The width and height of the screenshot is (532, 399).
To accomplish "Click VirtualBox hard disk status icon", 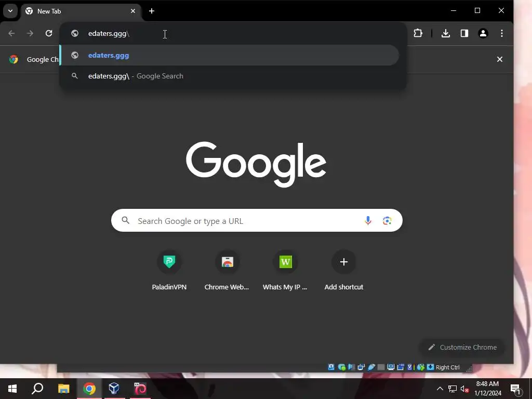I will (x=331, y=367).
